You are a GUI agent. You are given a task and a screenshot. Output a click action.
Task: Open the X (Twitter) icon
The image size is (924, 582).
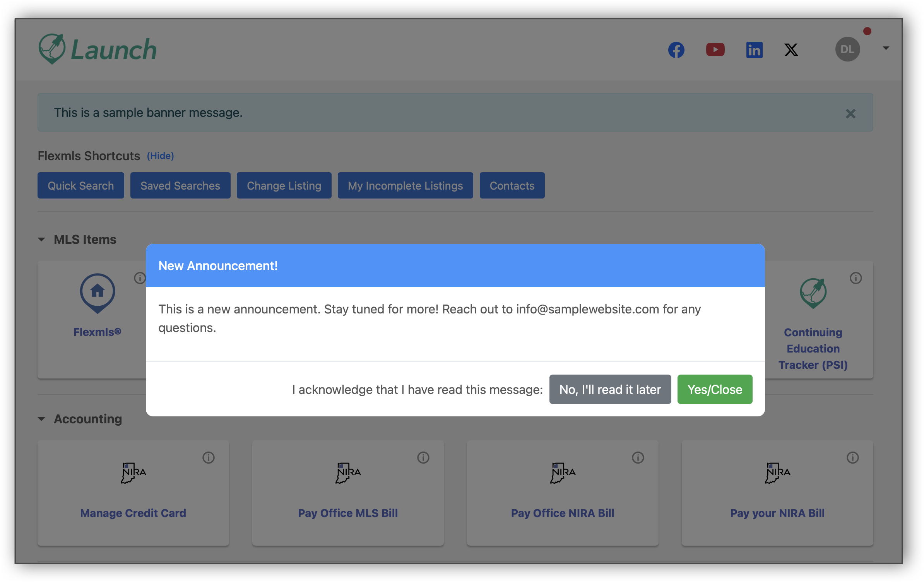[791, 50]
